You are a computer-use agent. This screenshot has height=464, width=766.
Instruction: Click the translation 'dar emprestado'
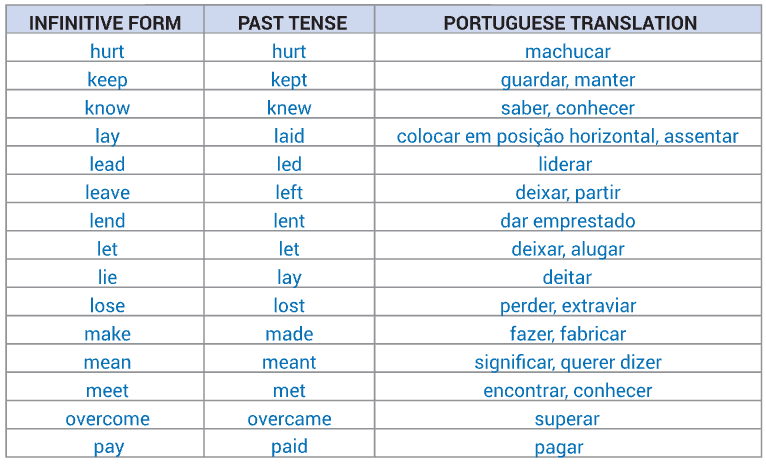pos(568,221)
